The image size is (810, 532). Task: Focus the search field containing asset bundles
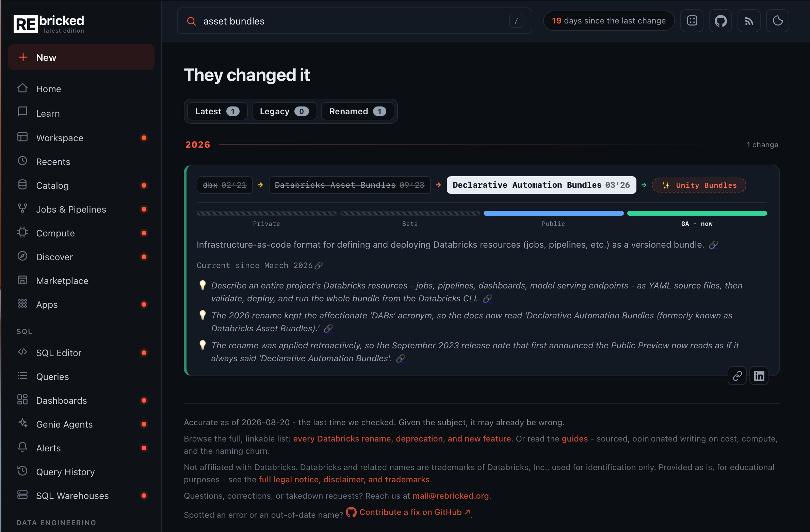(354, 21)
